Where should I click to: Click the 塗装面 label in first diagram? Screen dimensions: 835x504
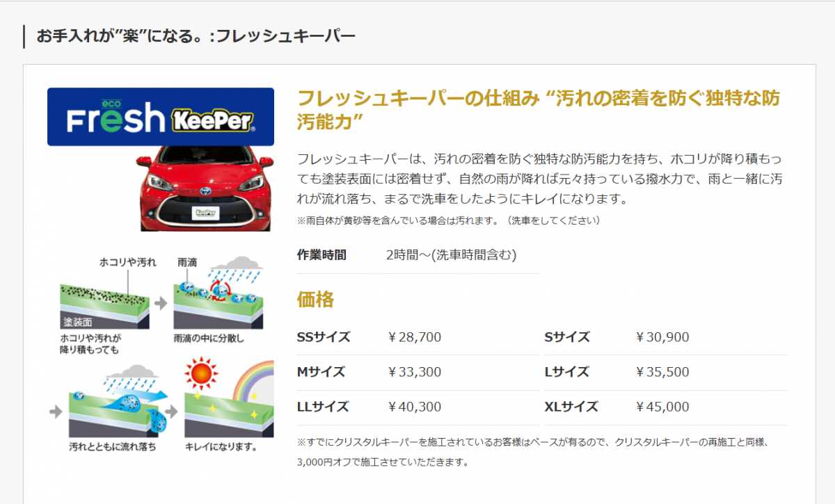pyautogui.click(x=77, y=323)
